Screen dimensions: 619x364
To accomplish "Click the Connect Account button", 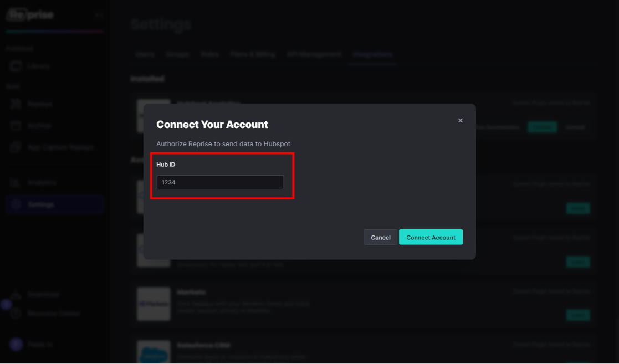I will pos(431,237).
